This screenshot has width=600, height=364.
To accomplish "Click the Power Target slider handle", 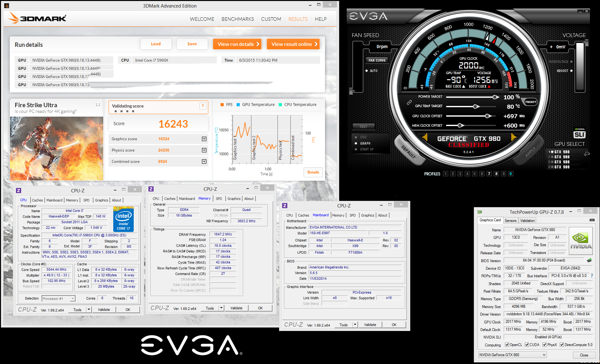I will tap(496, 97).
